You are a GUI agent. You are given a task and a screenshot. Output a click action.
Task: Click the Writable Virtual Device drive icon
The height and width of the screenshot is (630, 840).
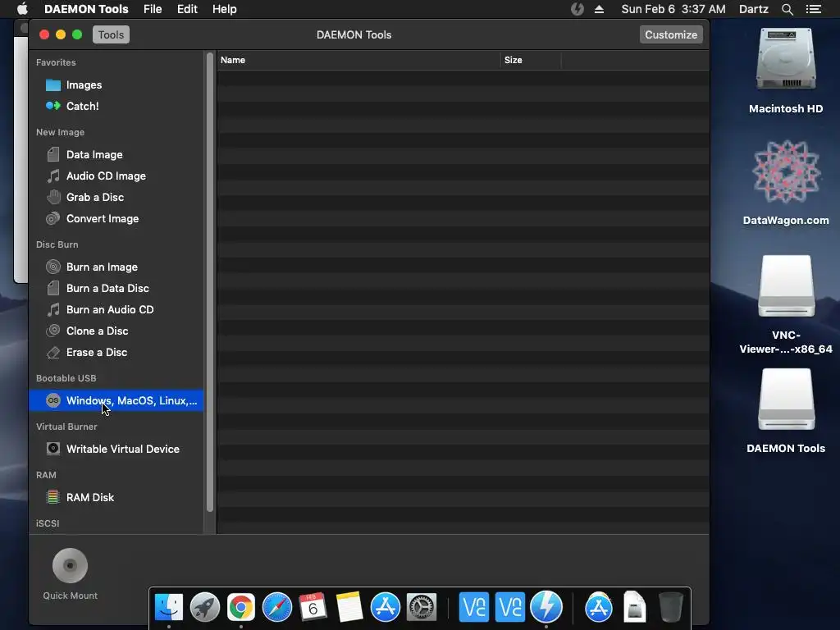coord(53,449)
